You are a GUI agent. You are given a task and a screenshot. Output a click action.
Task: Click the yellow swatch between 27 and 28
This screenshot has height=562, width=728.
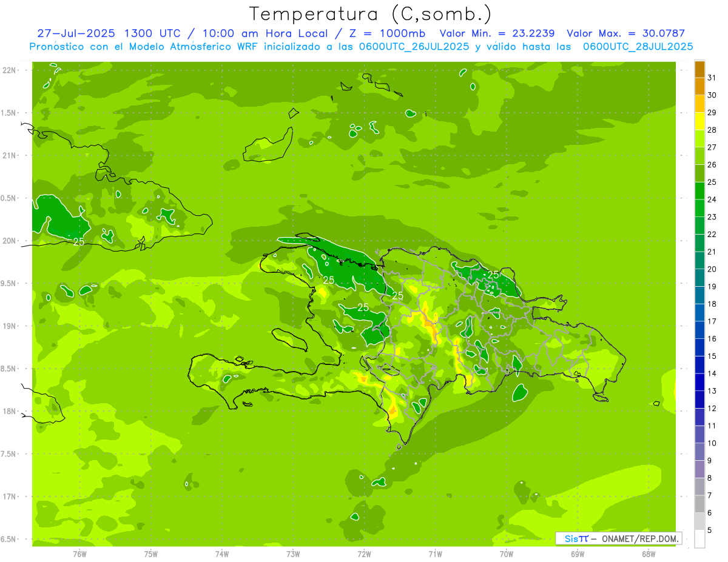click(x=699, y=139)
